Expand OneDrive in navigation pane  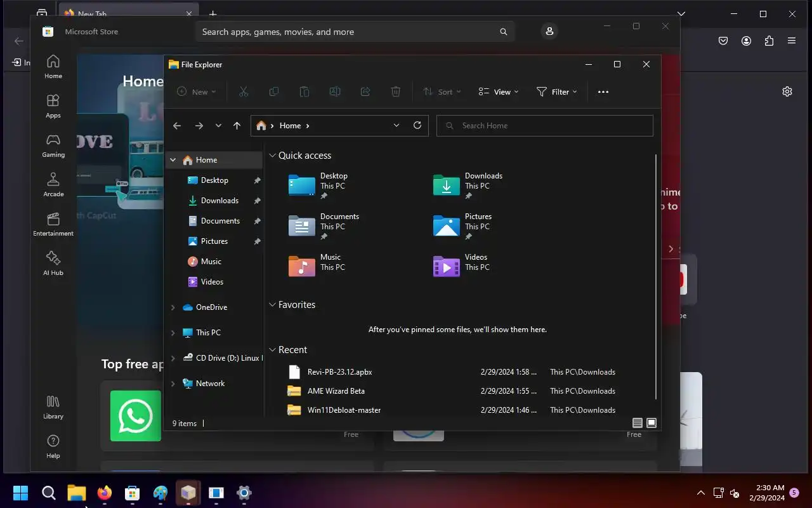173,307
